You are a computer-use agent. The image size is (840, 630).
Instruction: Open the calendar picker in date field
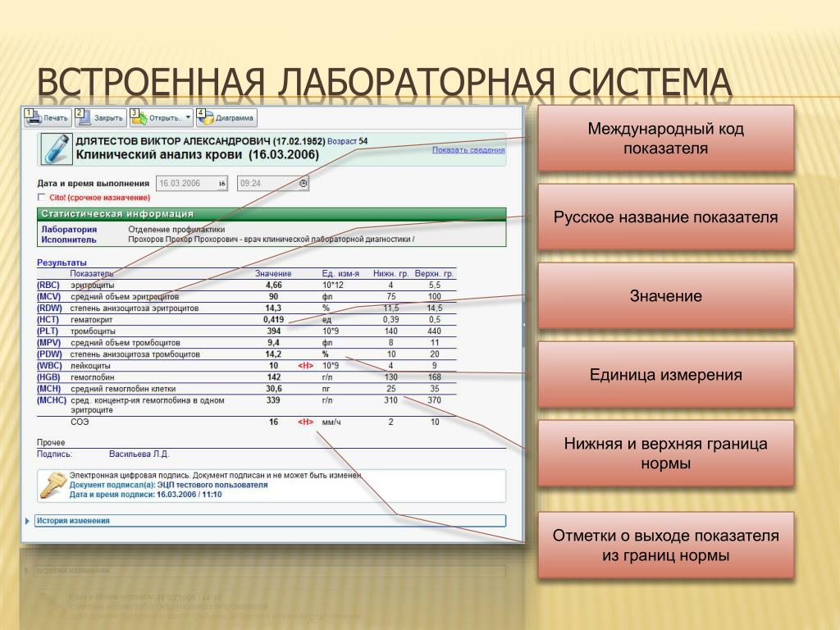point(221,184)
